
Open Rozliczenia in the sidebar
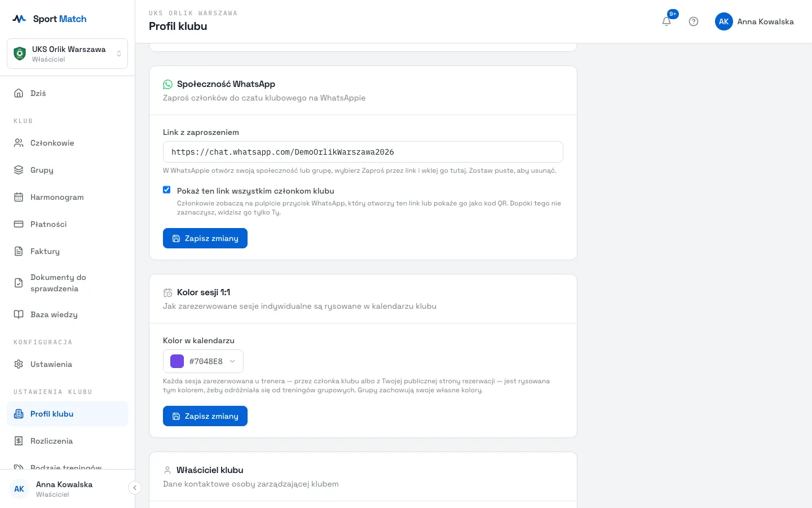pos(67,441)
